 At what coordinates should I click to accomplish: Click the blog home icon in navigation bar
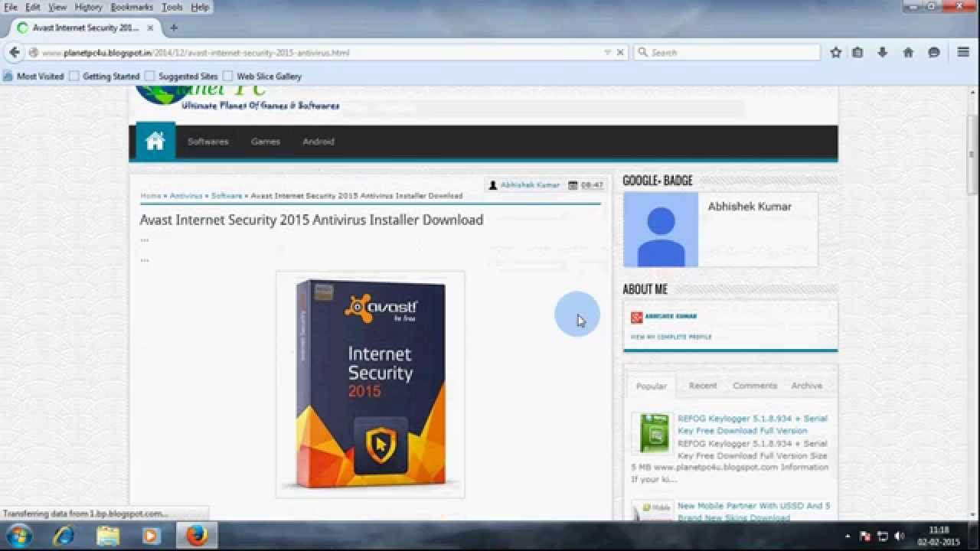(x=155, y=141)
